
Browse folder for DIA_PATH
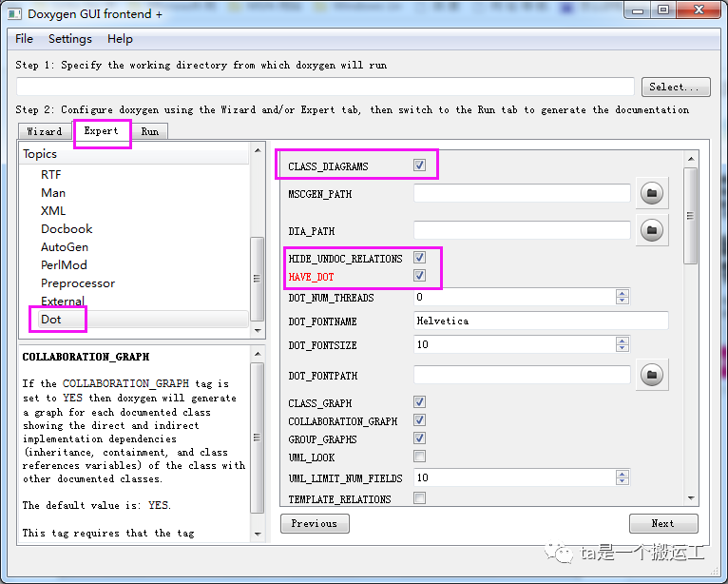(652, 230)
